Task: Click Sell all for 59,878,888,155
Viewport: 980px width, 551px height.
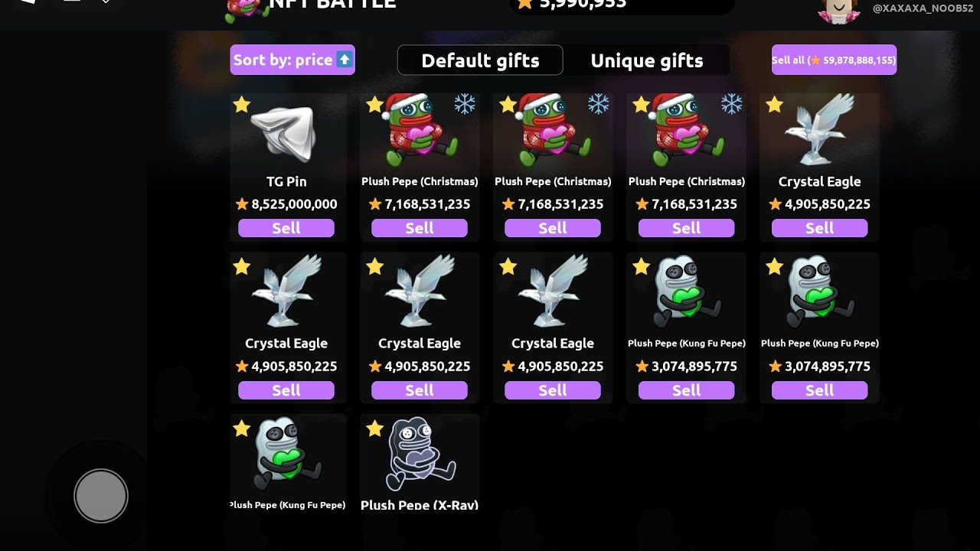Action: pyautogui.click(x=834, y=60)
